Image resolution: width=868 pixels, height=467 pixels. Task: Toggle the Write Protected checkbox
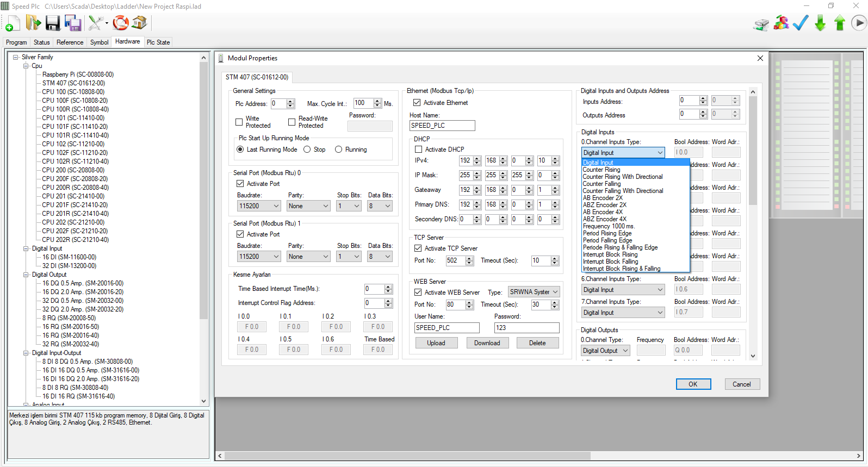click(x=239, y=122)
